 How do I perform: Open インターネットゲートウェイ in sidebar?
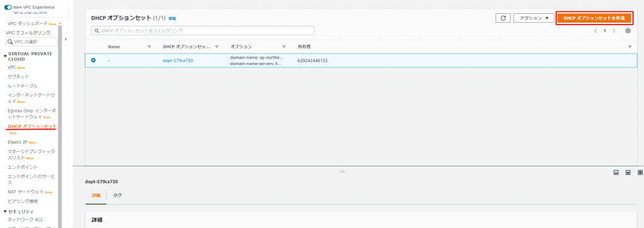tap(31, 98)
